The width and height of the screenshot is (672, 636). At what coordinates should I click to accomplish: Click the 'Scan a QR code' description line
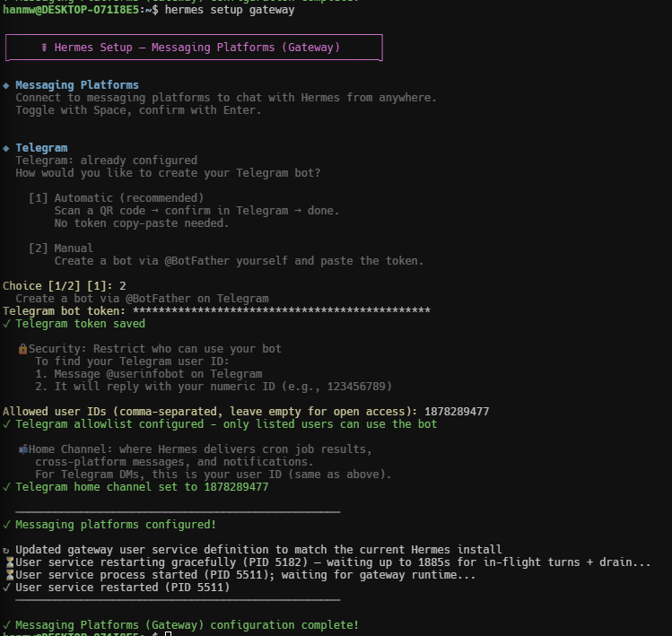pos(196,211)
